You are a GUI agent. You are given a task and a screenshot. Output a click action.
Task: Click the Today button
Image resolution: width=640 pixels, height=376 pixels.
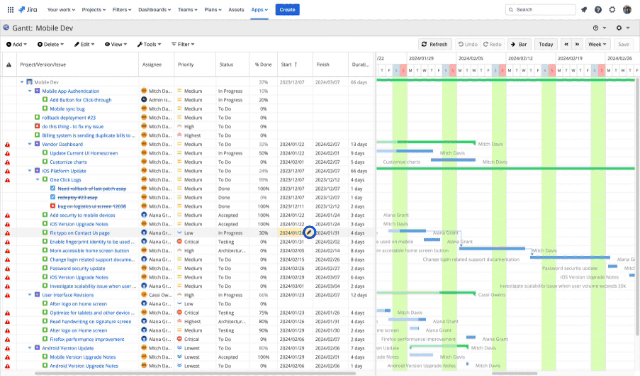click(546, 44)
